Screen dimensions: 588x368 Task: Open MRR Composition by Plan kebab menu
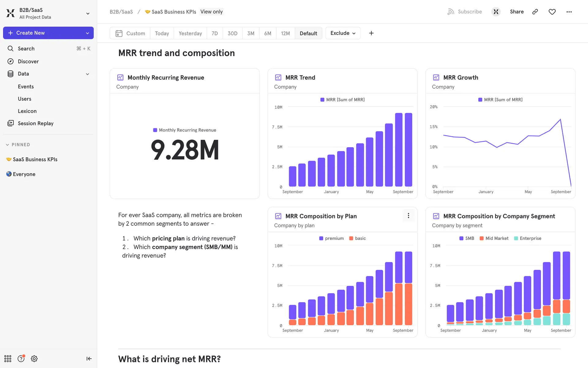pos(408,216)
